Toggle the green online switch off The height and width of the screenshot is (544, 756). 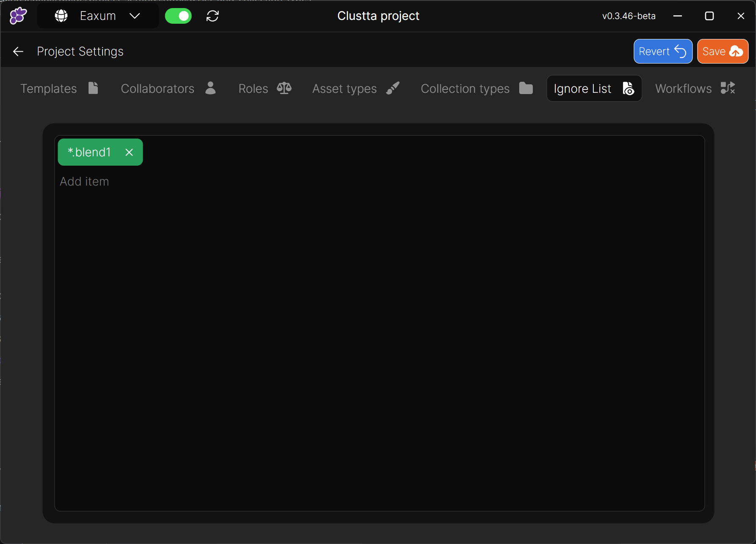coord(178,16)
